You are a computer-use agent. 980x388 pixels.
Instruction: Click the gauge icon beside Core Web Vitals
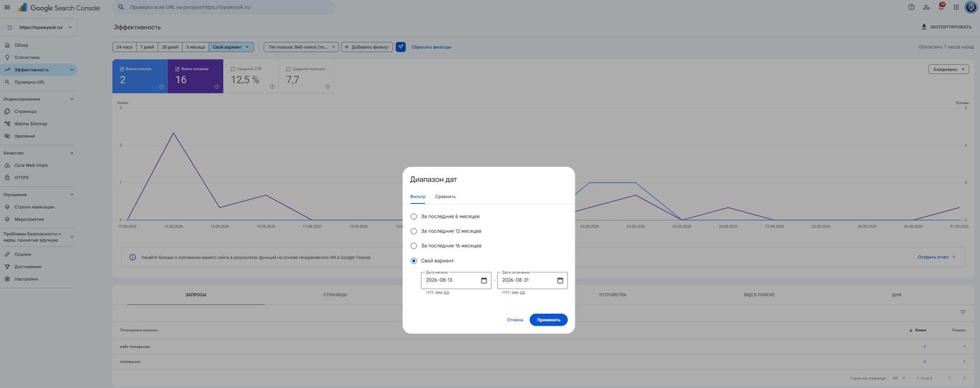click(x=7, y=165)
